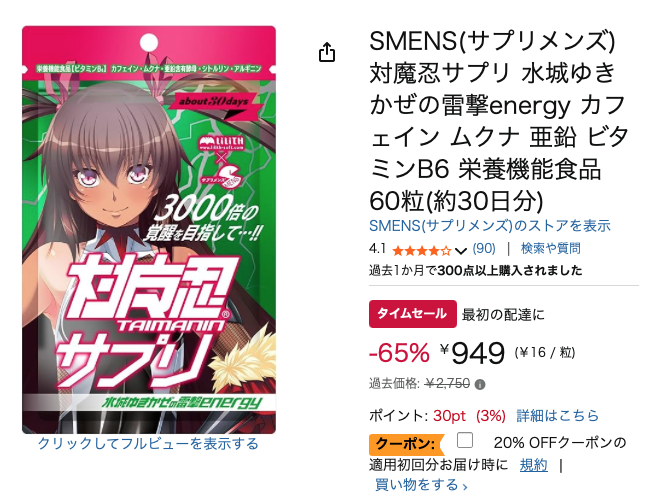Open the (90) reviews count link

pos(484,249)
